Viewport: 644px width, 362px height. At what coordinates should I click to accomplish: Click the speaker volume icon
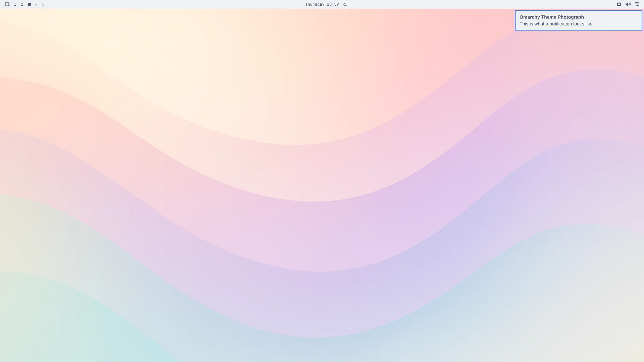pyautogui.click(x=628, y=4)
